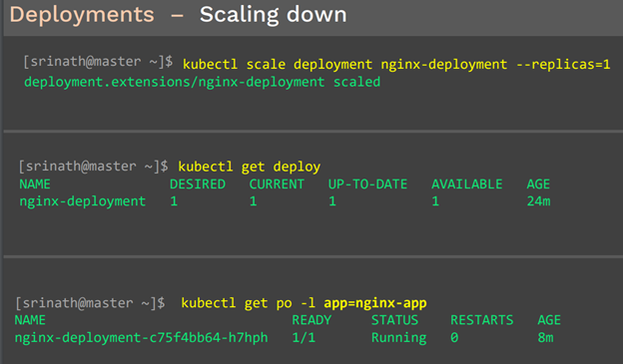Click the RESTARTS column header

[481, 320]
